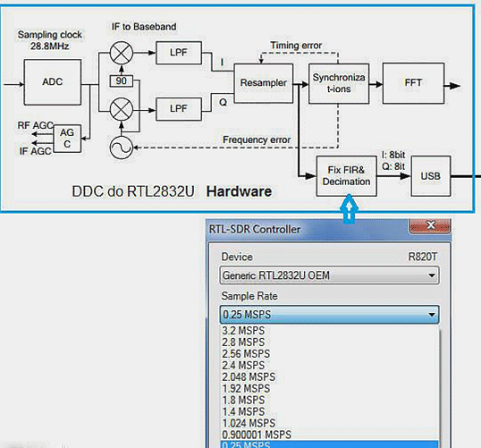Click the I: 8bit label
481x448 pixels.
click(x=393, y=155)
